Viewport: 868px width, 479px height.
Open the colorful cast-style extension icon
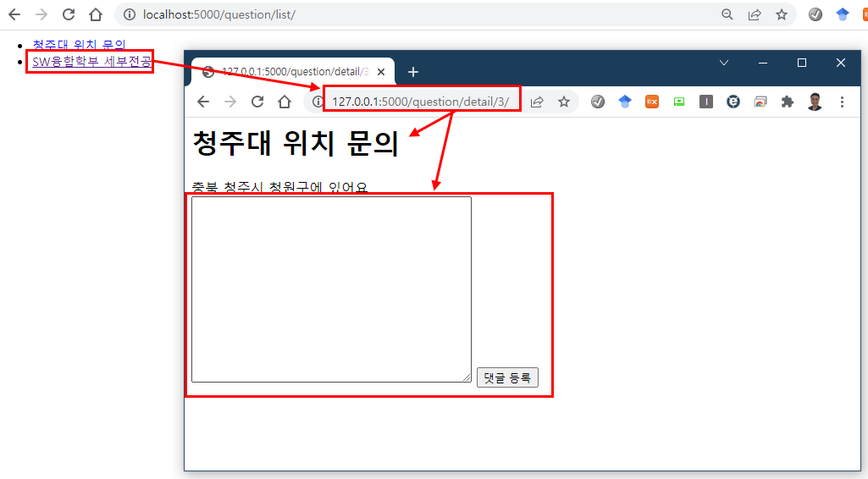click(760, 102)
